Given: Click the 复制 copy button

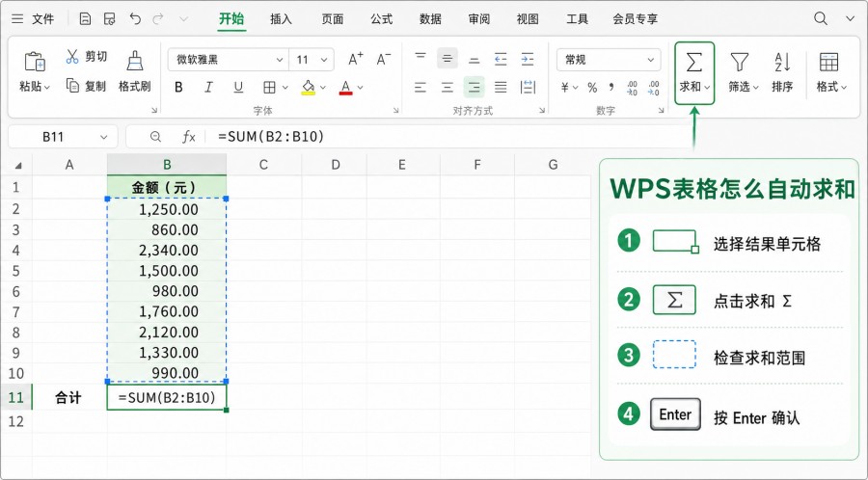Looking at the screenshot, I should click(87, 86).
